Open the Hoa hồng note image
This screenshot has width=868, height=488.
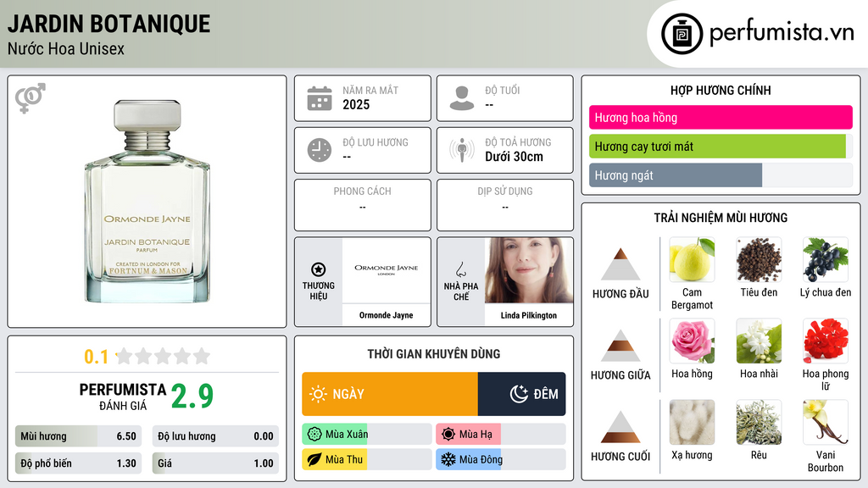[x=692, y=341]
